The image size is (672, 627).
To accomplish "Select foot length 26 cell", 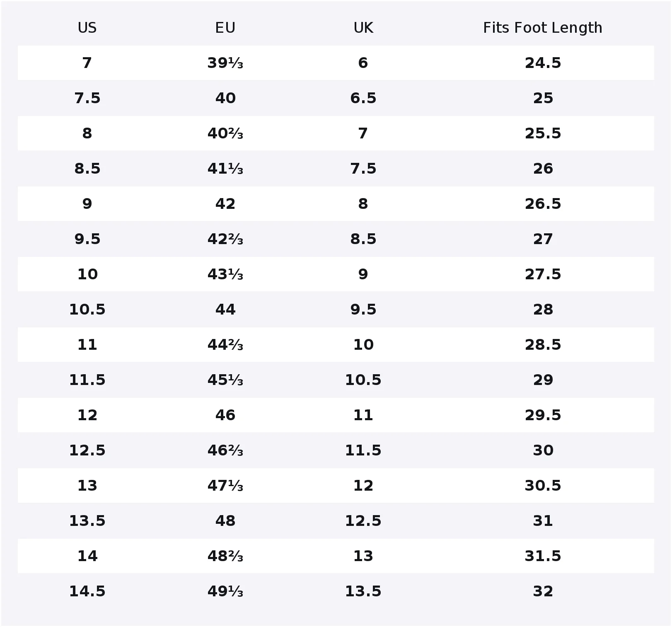I will tap(543, 169).
